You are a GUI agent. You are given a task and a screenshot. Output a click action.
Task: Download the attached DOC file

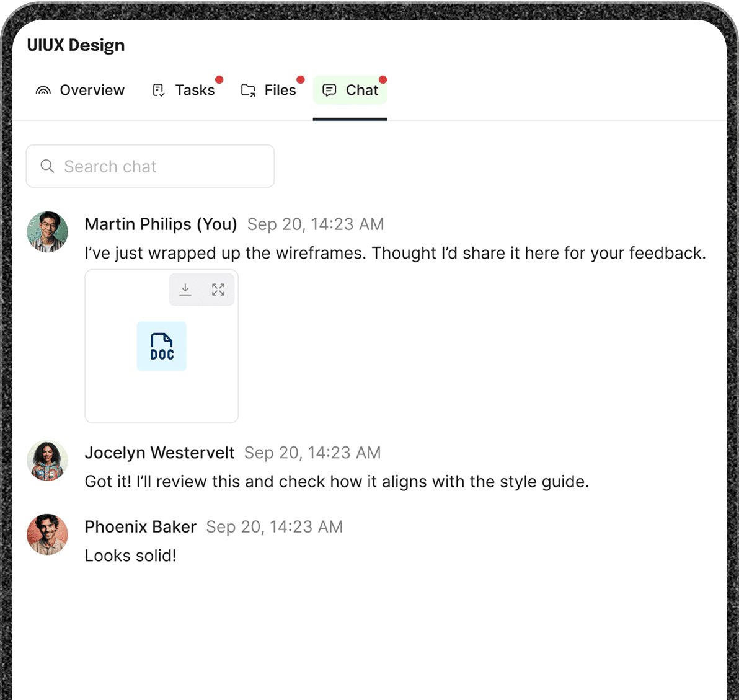[x=185, y=290]
